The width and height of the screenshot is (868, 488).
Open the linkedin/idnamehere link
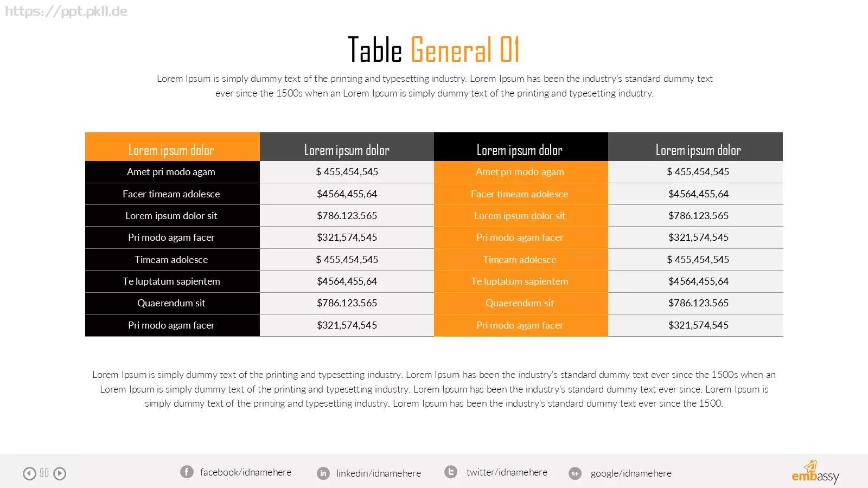(379, 473)
